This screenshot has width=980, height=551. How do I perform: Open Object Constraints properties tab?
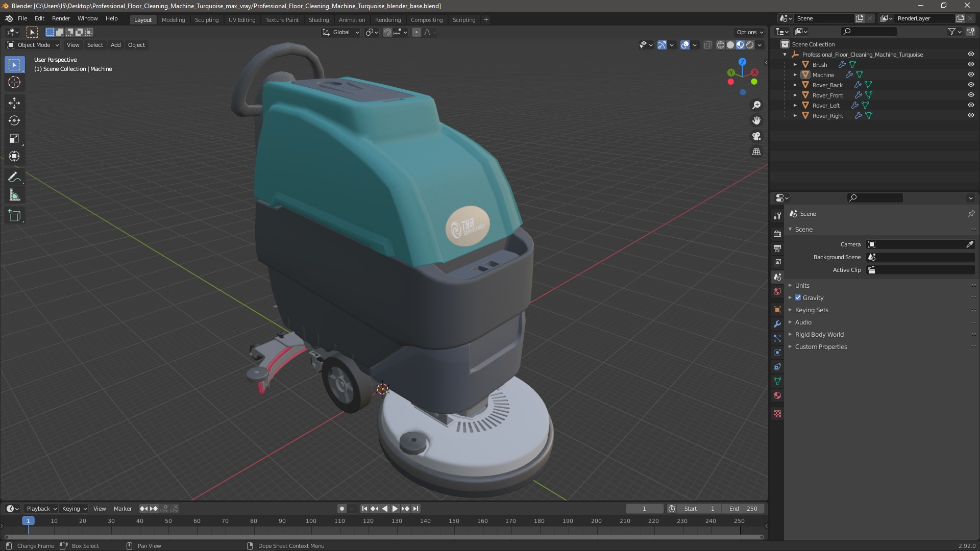[777, 367]
